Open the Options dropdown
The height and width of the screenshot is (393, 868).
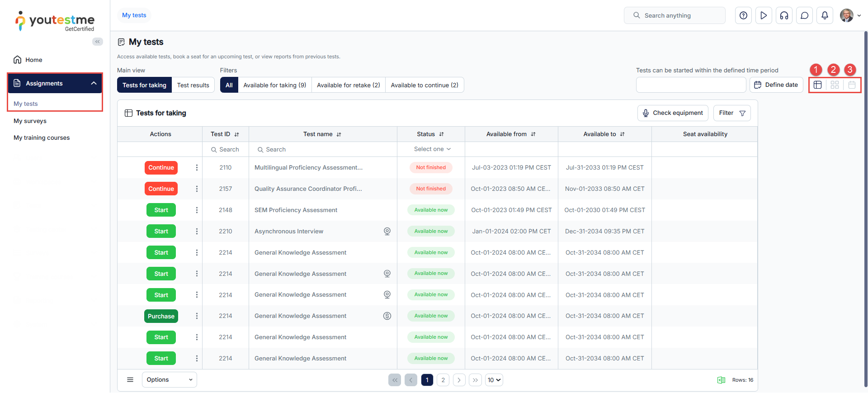[169, 380]
